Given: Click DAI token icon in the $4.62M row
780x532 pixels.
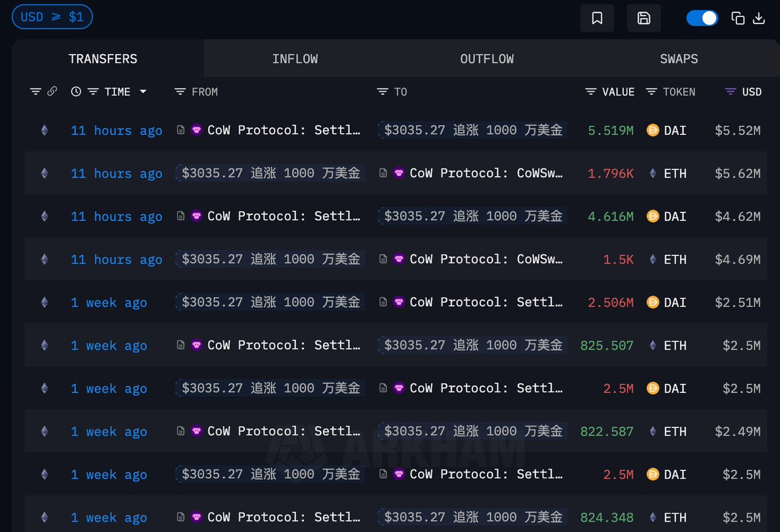Looking at the screenshot, I should pos(653,216).
